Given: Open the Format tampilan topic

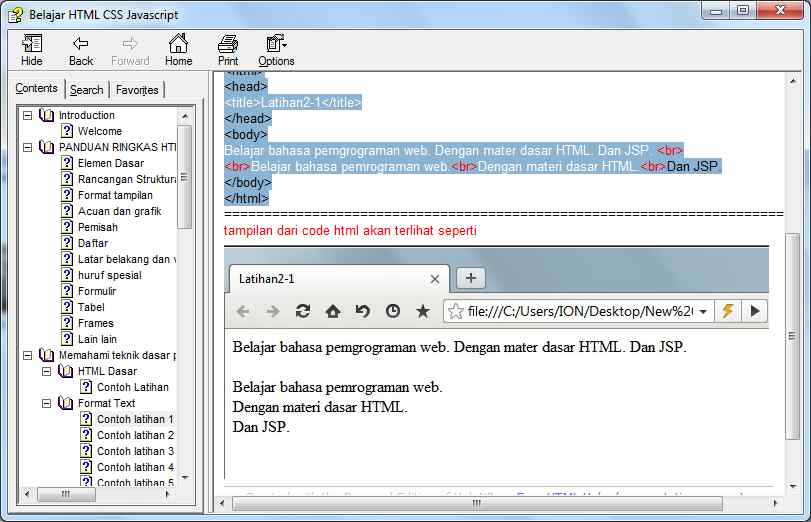Looking at the screenshot, I should pyautogui.click(x=115, y=196).
